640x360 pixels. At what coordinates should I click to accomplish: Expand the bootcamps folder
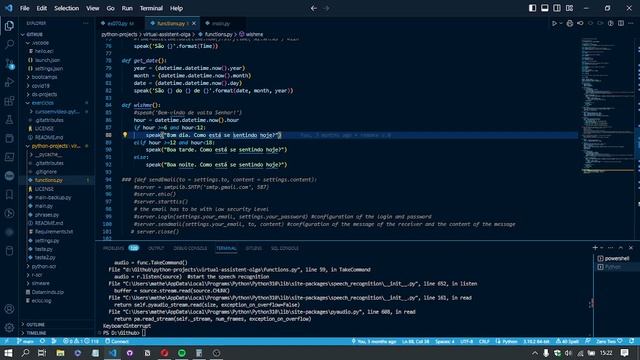pos(44,77)
